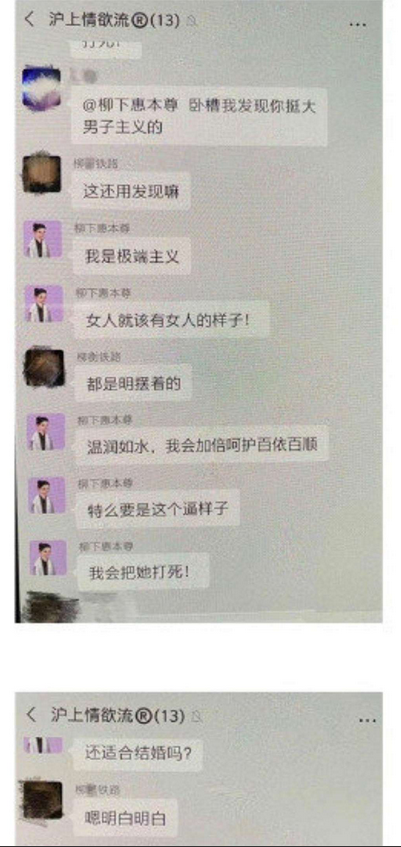
Task: Select the '特么要是这个逼样子' message bubble
Action: point(157,509)
